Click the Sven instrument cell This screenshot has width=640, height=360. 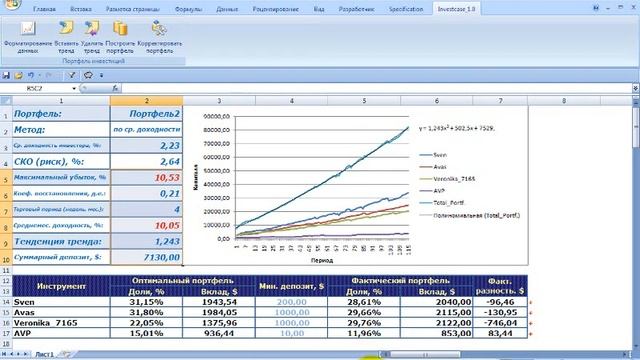coord(61,302)
